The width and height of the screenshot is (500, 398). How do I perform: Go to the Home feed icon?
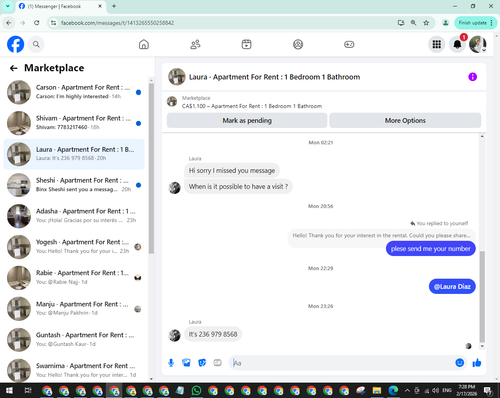[x=144, y=44]
